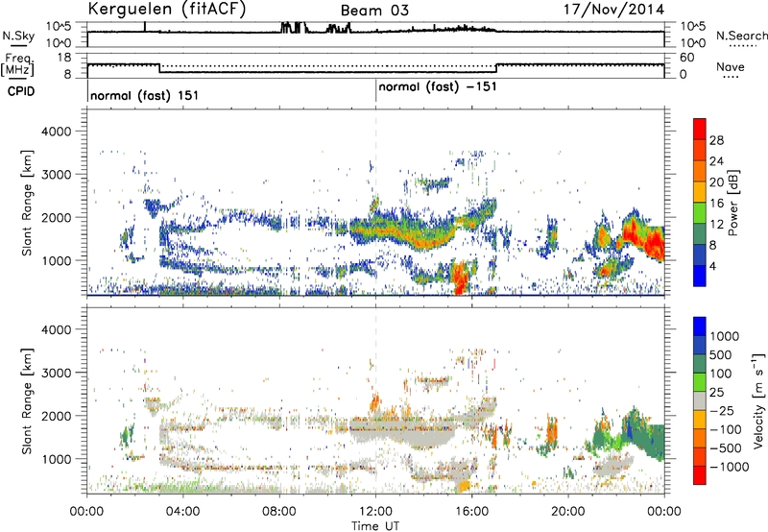This screenshot has width=768, height=532.
Task: Click the date '17/Nov/2014'
Action: (x=613, y=10)
